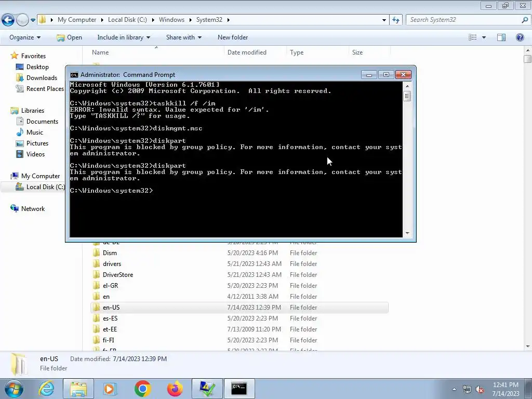Open the view options dropdown arrow
Screen dimensions: 532x399
[x=484, y=37]
